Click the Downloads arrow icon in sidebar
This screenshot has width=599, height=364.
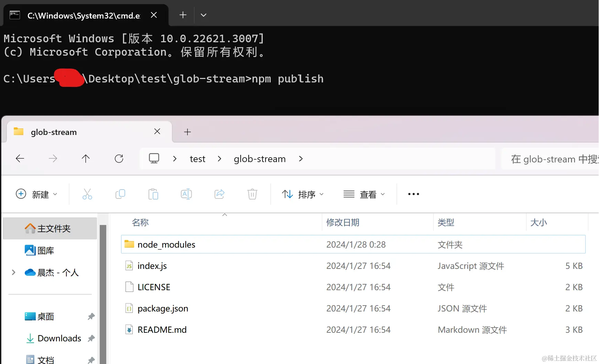[30, 338]
